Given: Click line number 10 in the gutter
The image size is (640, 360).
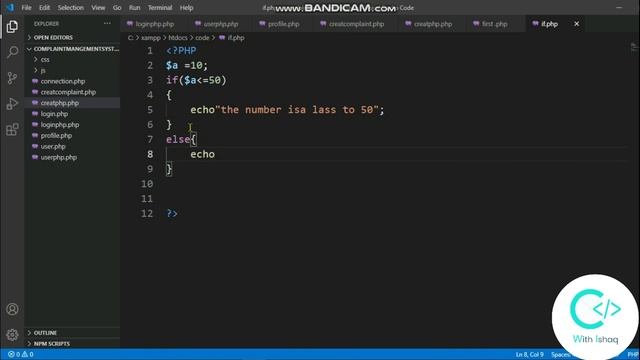Looking at the screenshot, I should tap(147, 184).
